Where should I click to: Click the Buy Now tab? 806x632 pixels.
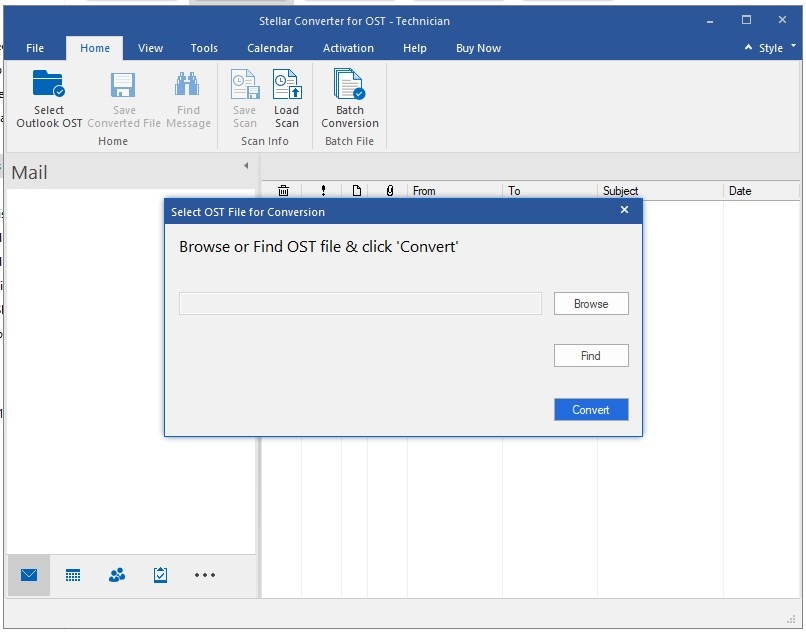coord(478,48)
